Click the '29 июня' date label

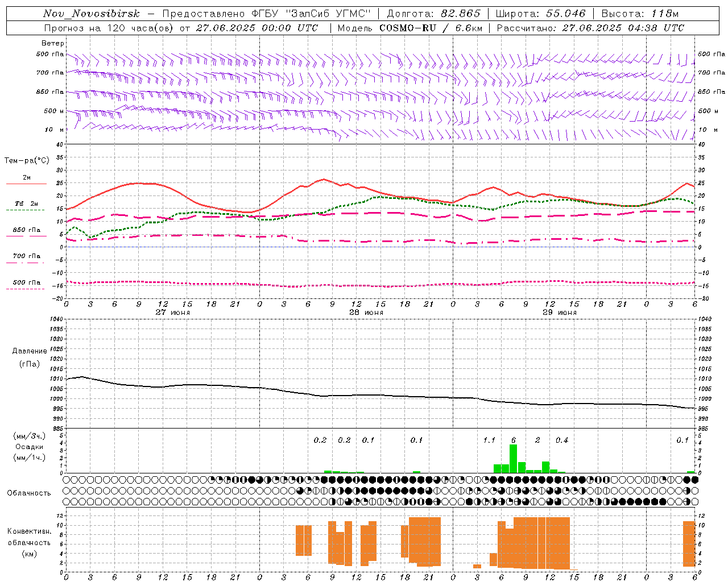560,313
